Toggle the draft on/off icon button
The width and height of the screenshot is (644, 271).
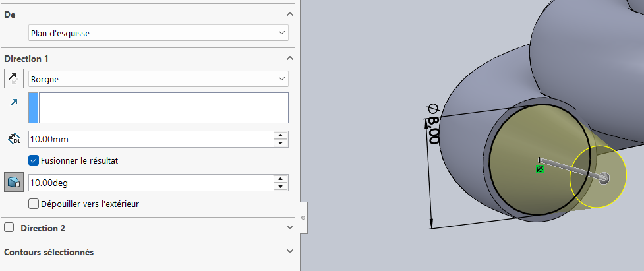tap(13, 182)
